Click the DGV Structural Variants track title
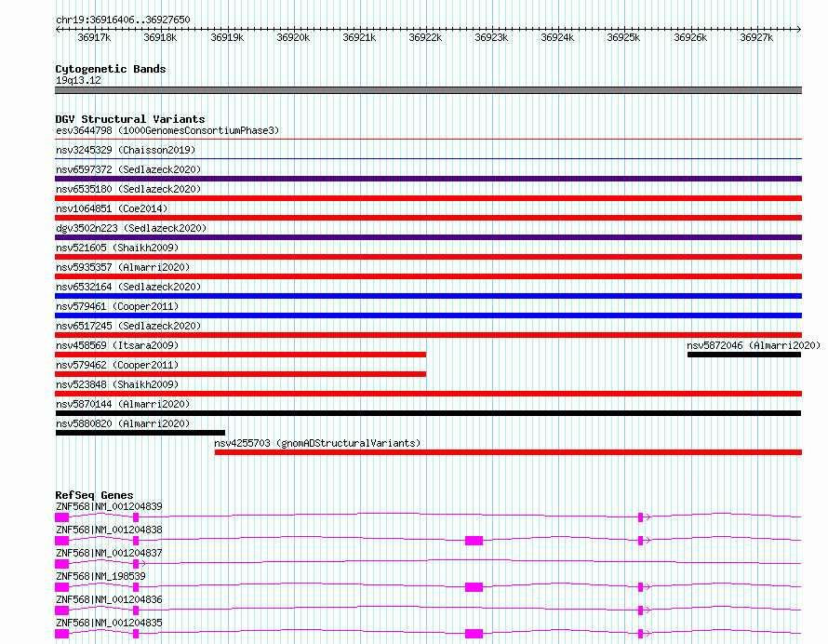828x644 pixels. click(130, 119)
